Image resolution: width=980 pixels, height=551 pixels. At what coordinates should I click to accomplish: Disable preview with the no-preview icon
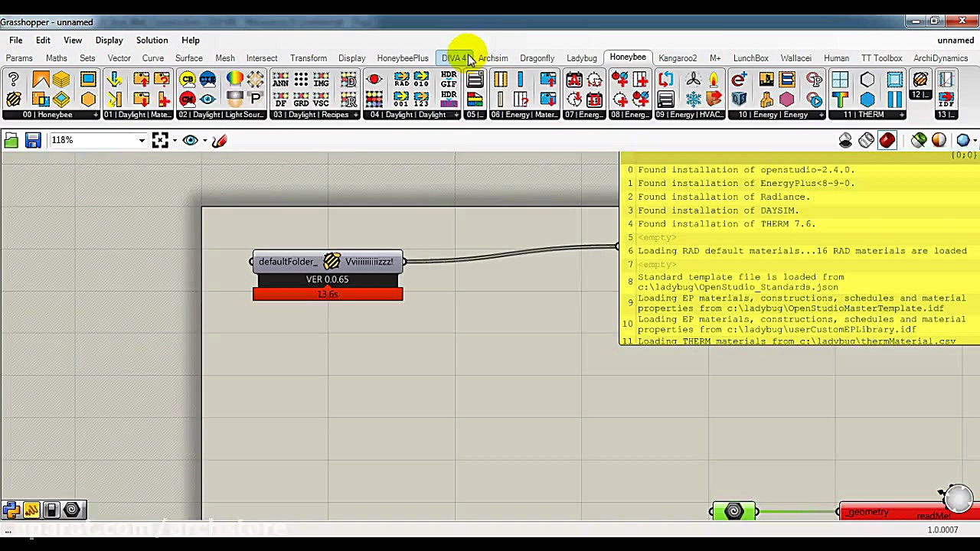845,140
